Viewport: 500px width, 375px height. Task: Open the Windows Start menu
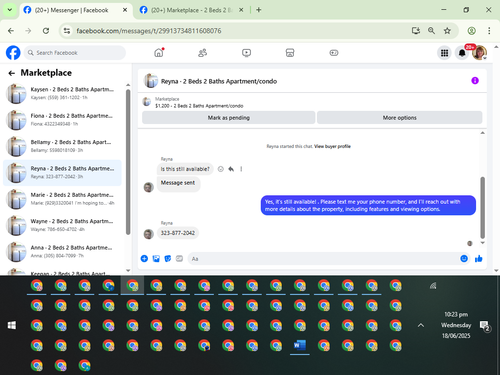tap(12, 325)
